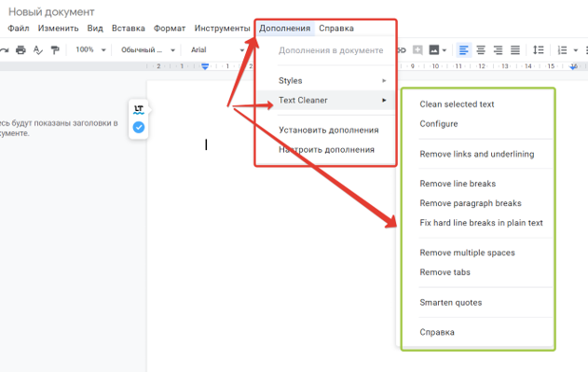
Task: Align text right
Action: point(498,49)
